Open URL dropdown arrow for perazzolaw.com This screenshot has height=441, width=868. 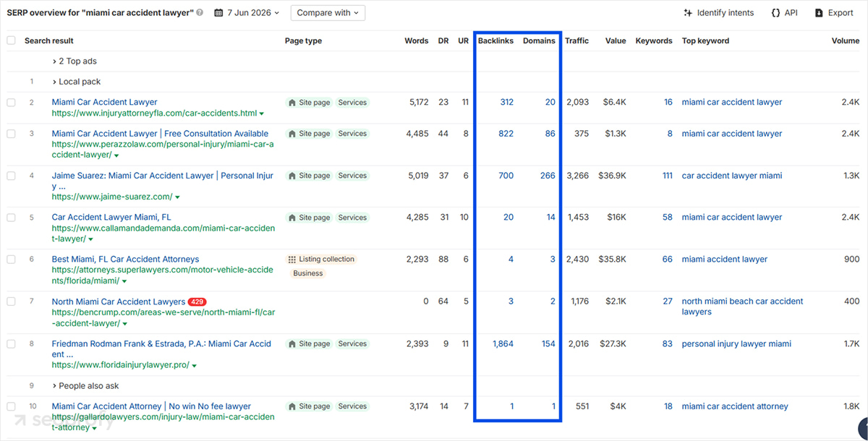coord(116,155)
